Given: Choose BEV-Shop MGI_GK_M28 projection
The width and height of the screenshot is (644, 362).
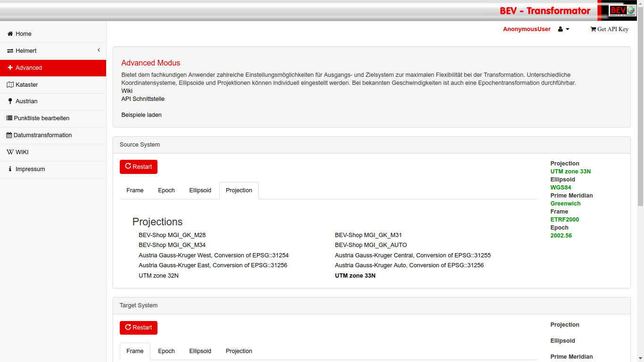Looking at the screenshot, I should [x=172, y=235].
